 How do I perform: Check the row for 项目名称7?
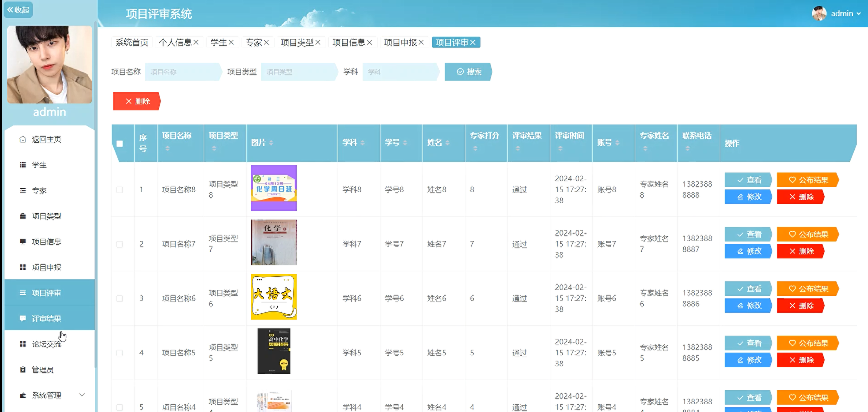[120, 244]
